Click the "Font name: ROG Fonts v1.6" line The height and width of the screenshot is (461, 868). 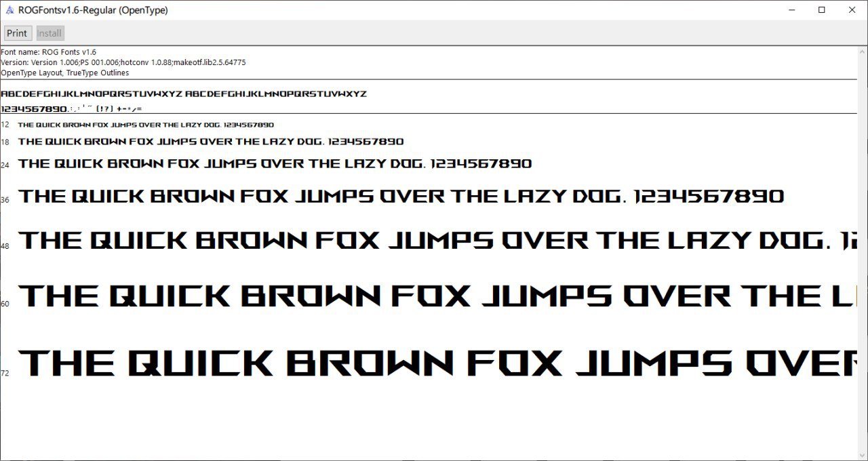point(49,52)
